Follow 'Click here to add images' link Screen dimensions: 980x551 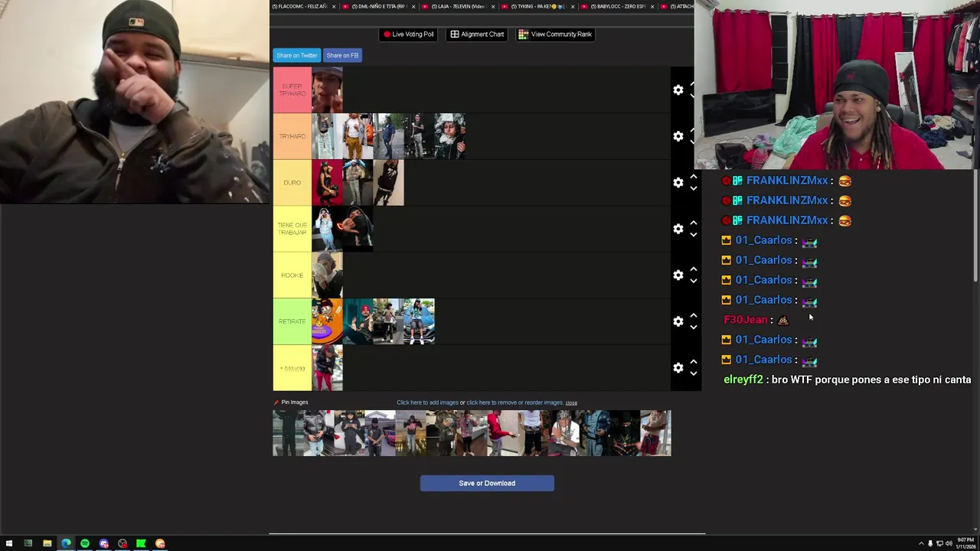click(x=427, y=403)
